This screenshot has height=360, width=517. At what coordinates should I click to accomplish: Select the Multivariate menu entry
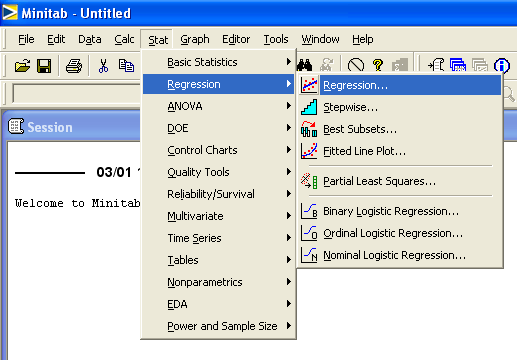(219, 216)
